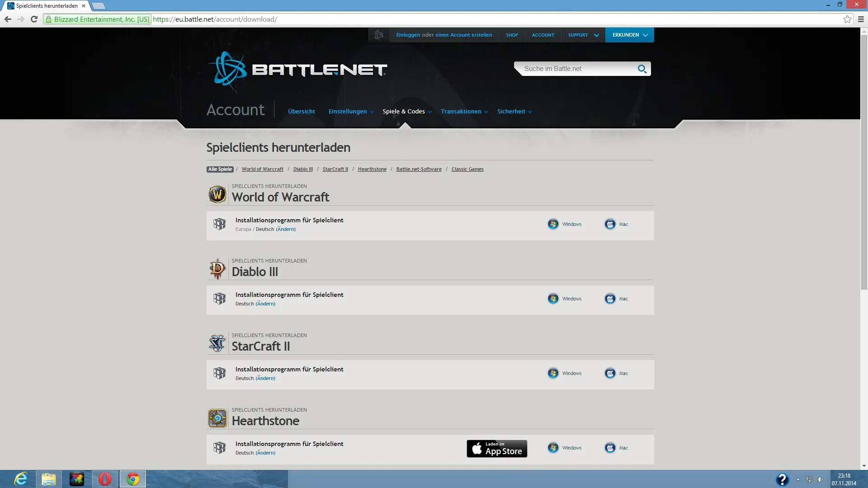The height and width of the screenshot is (488, 868).
Task: Change StarCraft II language via Ändern
Action: pos(265,378)
